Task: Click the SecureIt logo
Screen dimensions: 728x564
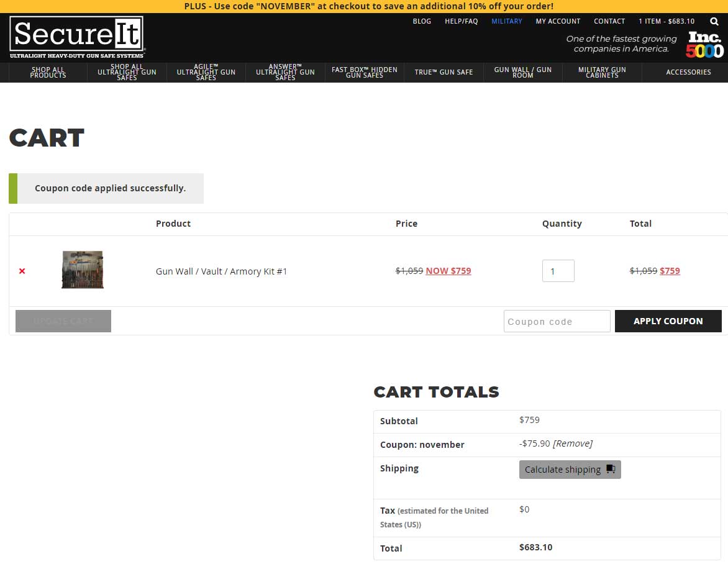Action: (76, 38)
